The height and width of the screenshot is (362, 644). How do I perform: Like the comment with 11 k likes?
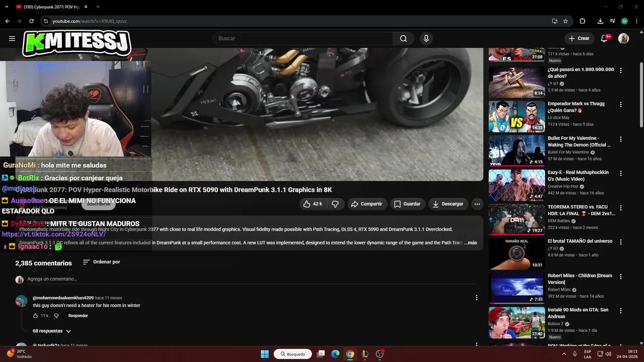[x=36, y=316]
